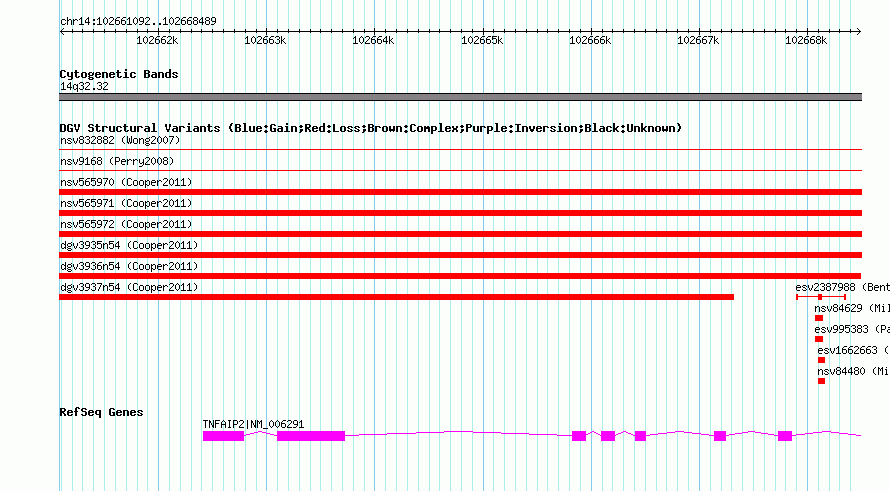The height and width of the screenshot is (491, 890).
Task: Click the RefSeq Genes track title
Action: (x=101, y=412)
